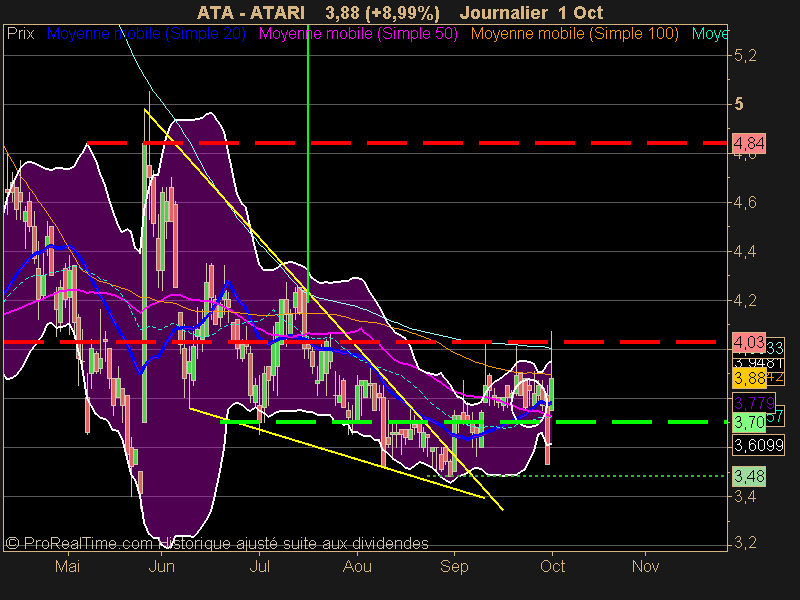800x600 pixels.
Task: Click the 3,4 price axis label
Action: (x=745, y=496)
